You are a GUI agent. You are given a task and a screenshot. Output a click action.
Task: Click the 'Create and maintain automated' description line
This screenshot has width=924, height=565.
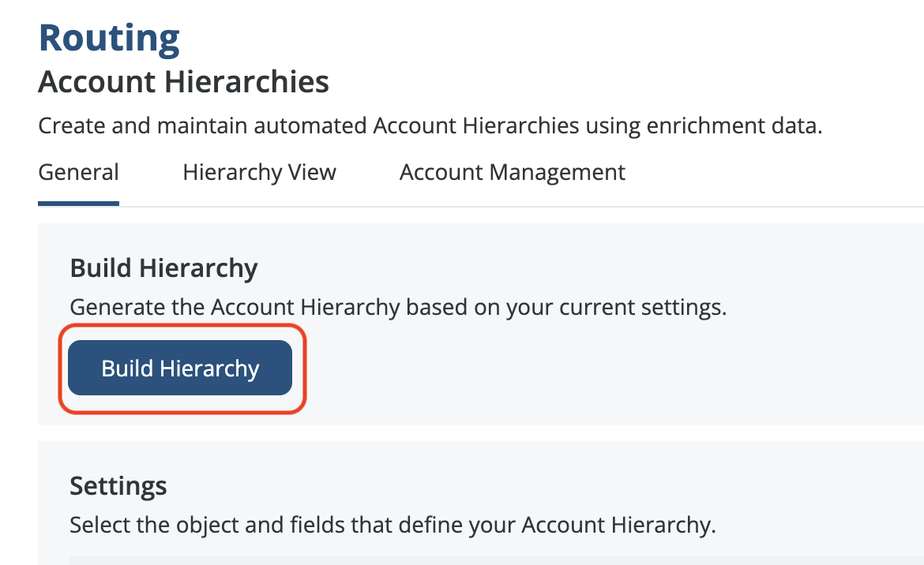430,126
